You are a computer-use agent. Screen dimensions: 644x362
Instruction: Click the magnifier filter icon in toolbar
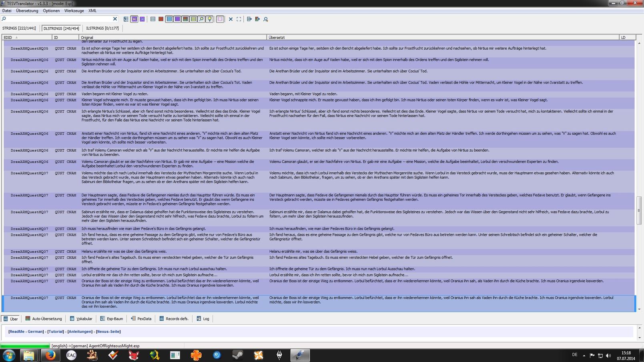(201, 19)
